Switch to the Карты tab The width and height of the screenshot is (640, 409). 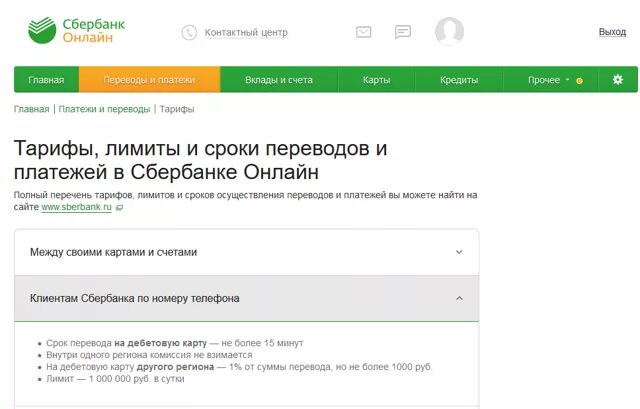(376, 80)
